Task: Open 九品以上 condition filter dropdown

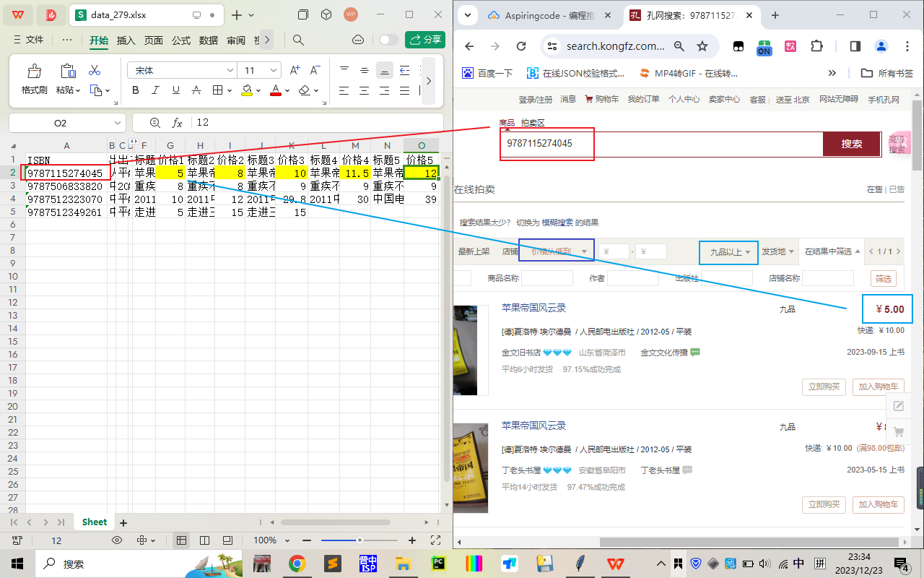Action: (x=729, y=252)
